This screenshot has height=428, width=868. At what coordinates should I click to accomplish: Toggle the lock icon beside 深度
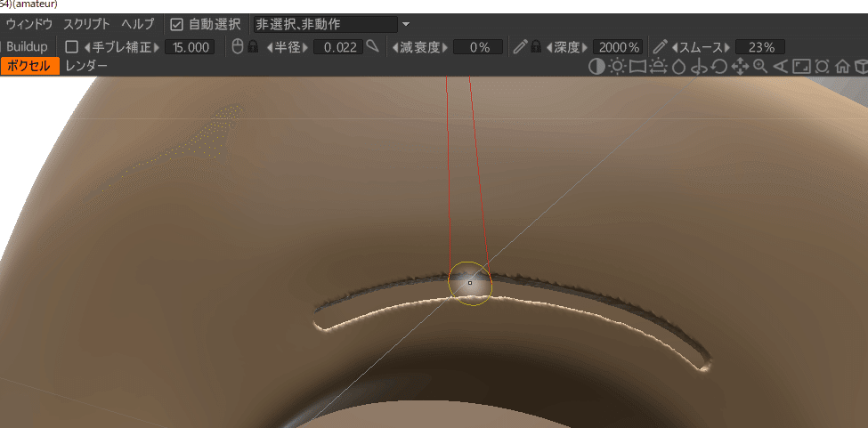(536, 46)
